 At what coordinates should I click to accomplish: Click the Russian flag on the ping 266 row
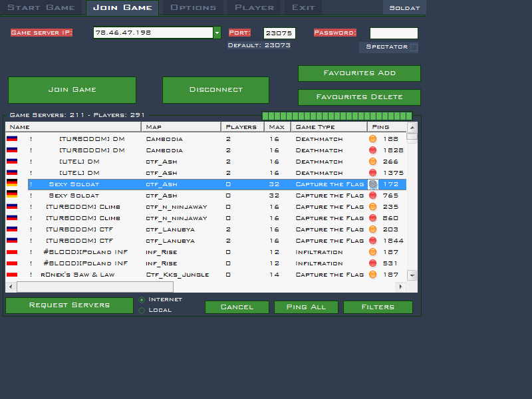pos(12,162)
